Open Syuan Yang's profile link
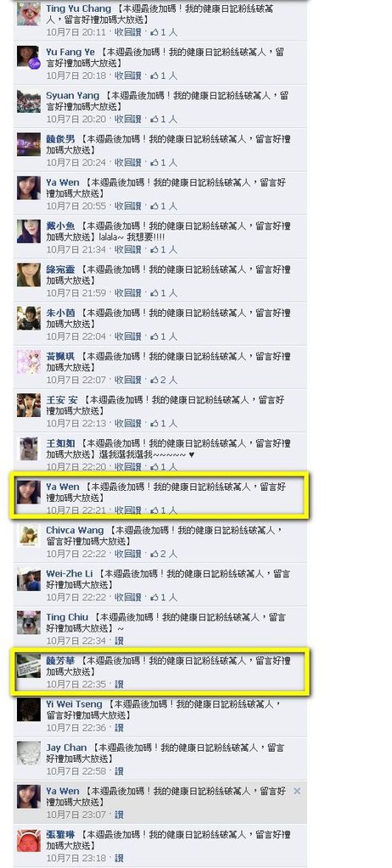This screenshot has height=868, width=392. [x=73, y=96]
